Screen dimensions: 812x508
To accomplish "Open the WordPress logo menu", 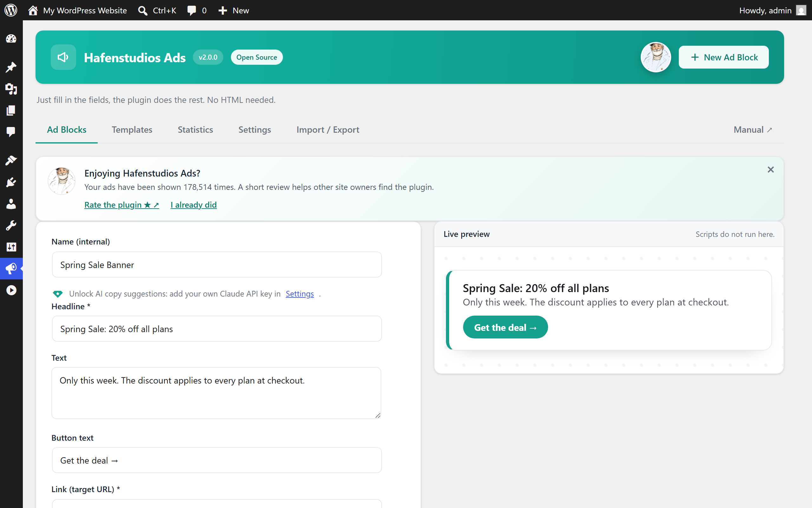I will (11, 10).
